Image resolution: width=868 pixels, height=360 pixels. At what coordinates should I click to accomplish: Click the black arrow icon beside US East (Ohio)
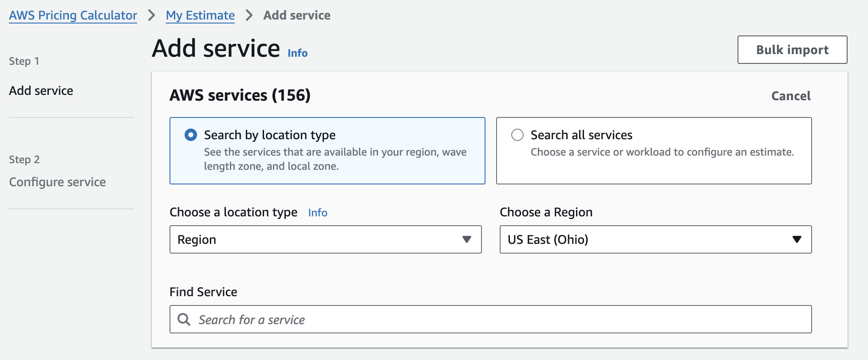pos(797,239)
